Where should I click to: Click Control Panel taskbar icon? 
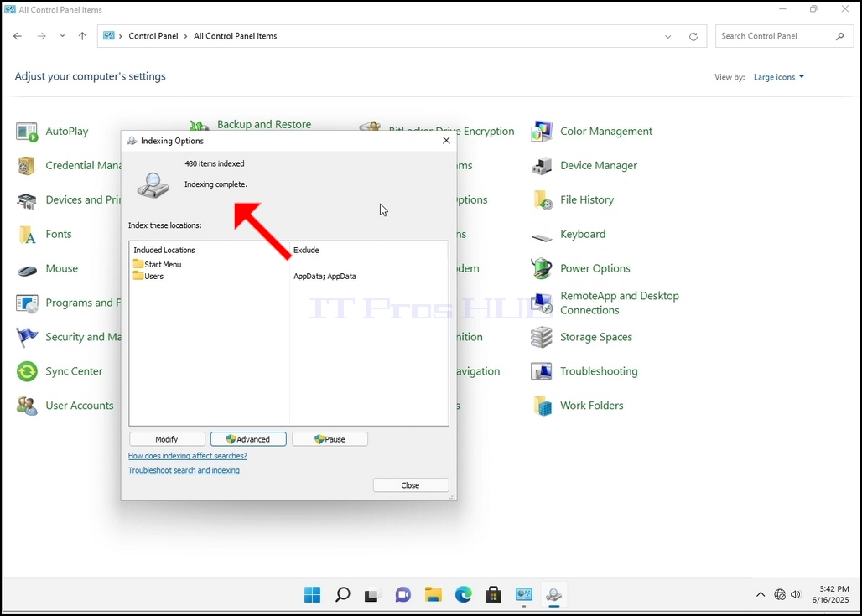[524, 594]
